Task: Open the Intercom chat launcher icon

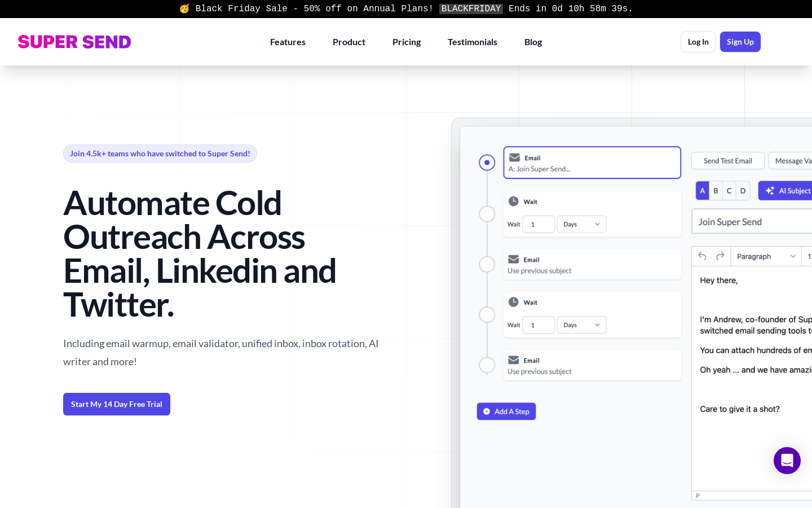Action: pos(787,461)
